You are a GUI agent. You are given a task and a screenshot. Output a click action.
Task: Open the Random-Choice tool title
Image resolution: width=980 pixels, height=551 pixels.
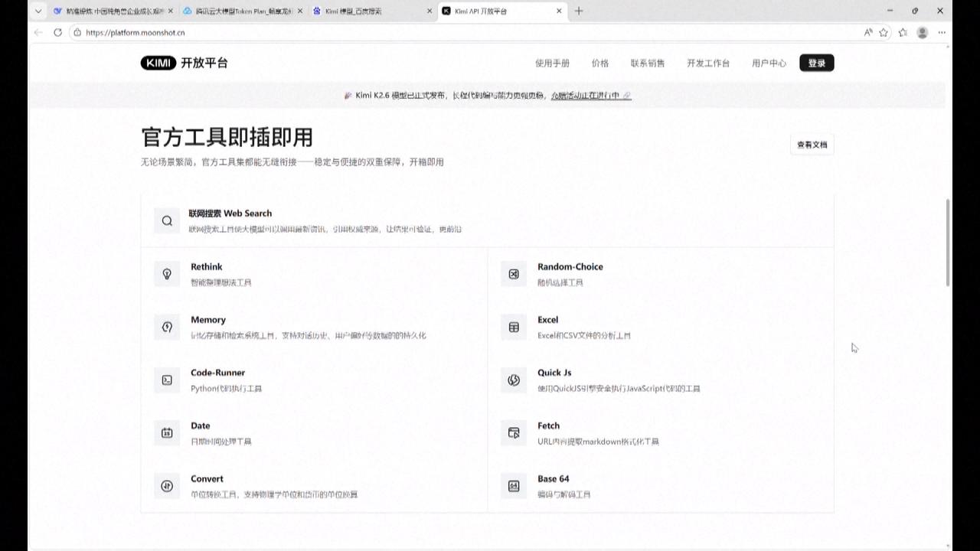(x=570, y=266)
